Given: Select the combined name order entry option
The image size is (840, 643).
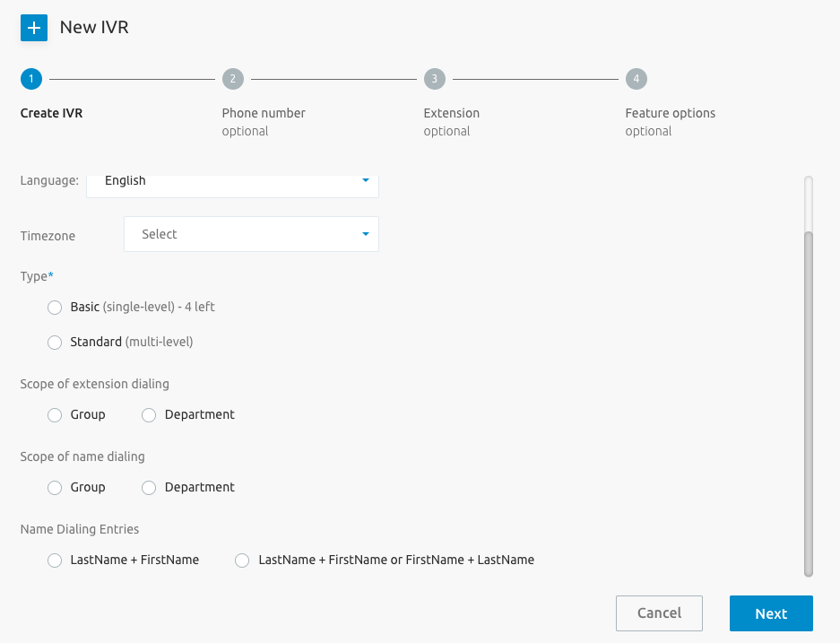Looking at the screenshot, I should (242, 560).
